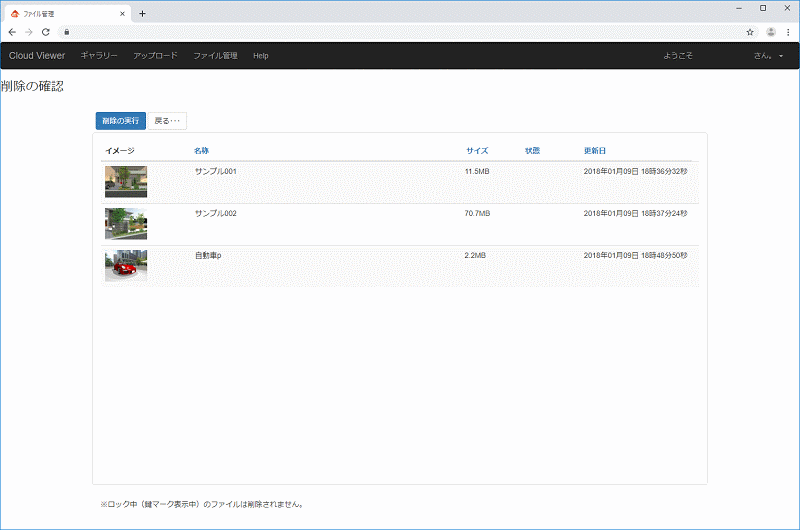
Task: Click the サンプル002 thumbnail image
Action: coord(126,224)
